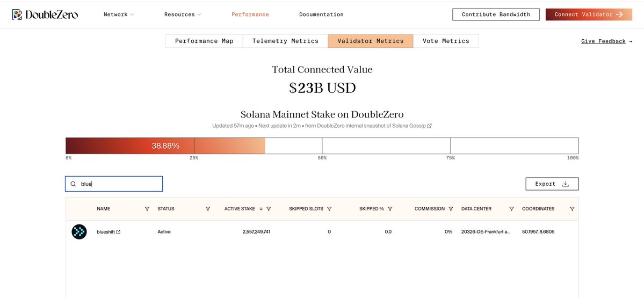Export the validator table

(x=552, y=184)
